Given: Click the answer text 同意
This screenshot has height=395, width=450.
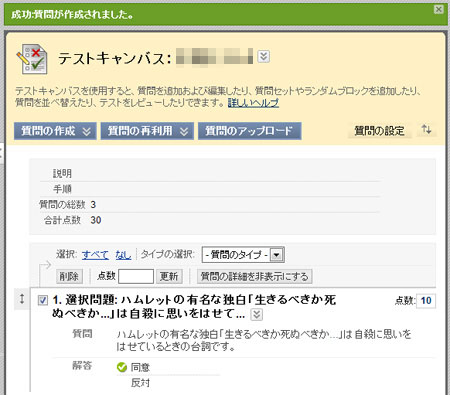Looking at the screenshot, I should pyautogui.click(x=140, y=367).
